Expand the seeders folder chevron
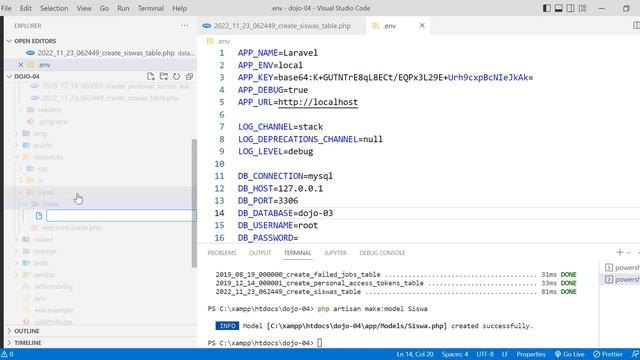Image resolution: width=640 pixels, height=360 pixels. tap(20, 109)
